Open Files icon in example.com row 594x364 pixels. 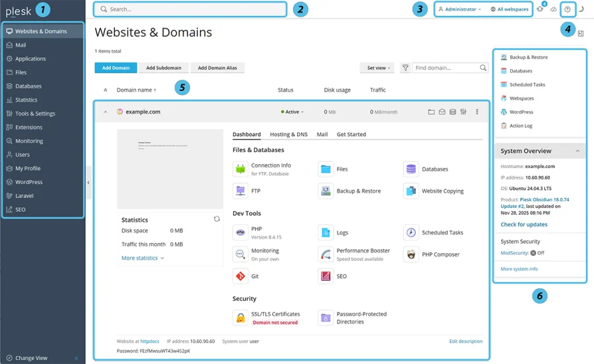(x=431, y=111)
